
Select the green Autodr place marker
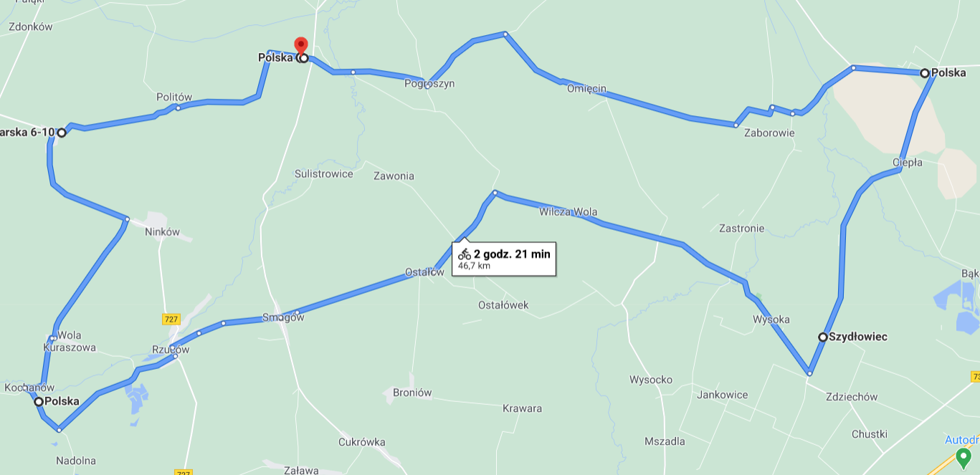(964, 456)
